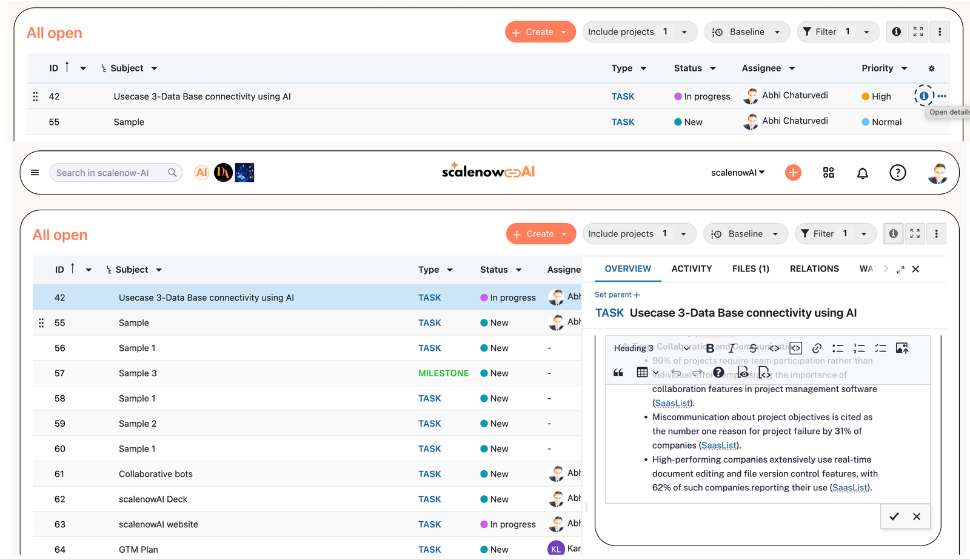Switch to FILES (1) tab
Screen dimensions: 970x560
pos(751,269)
